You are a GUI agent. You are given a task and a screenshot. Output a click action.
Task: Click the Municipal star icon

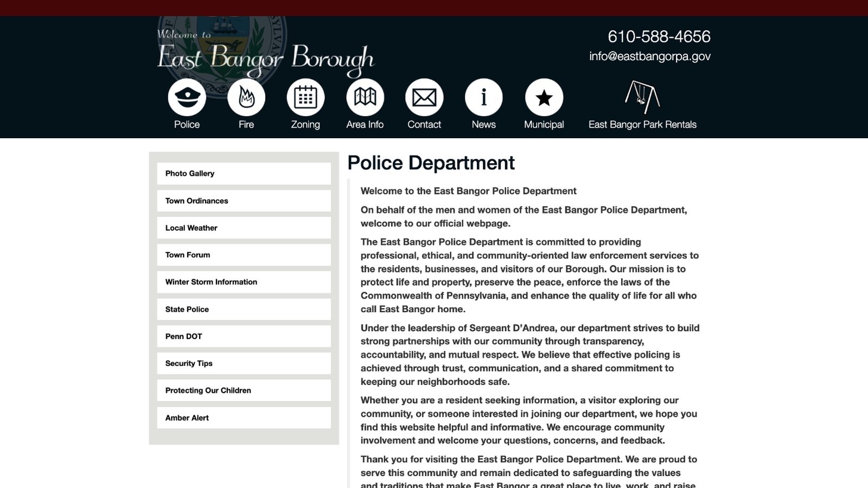click(x=544, y=98)
